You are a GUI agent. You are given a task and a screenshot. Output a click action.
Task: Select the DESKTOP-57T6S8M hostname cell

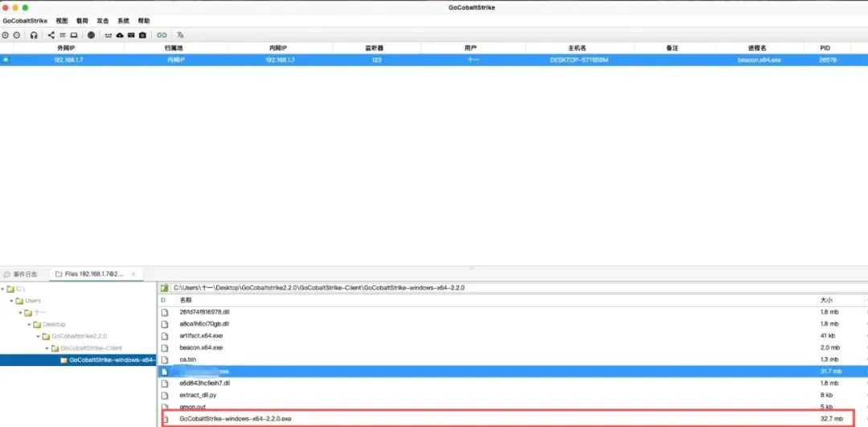[579, 60]
